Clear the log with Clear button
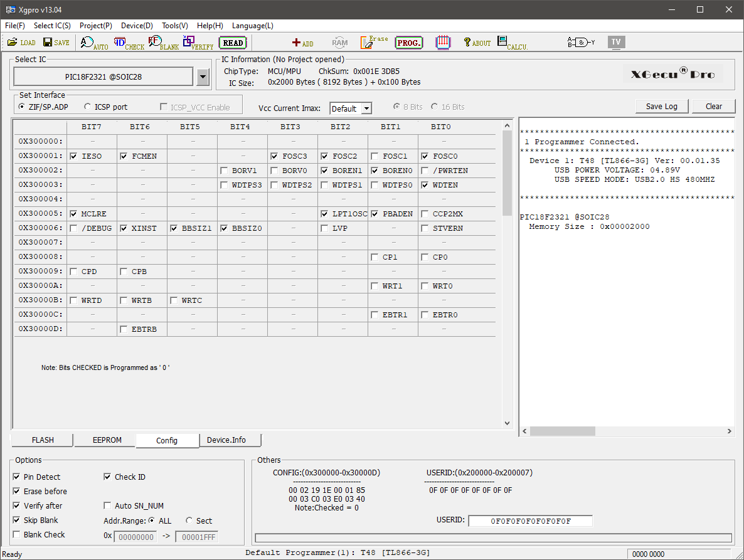The height and width of the screenshot is (560, 744). (x=713, y=106)
